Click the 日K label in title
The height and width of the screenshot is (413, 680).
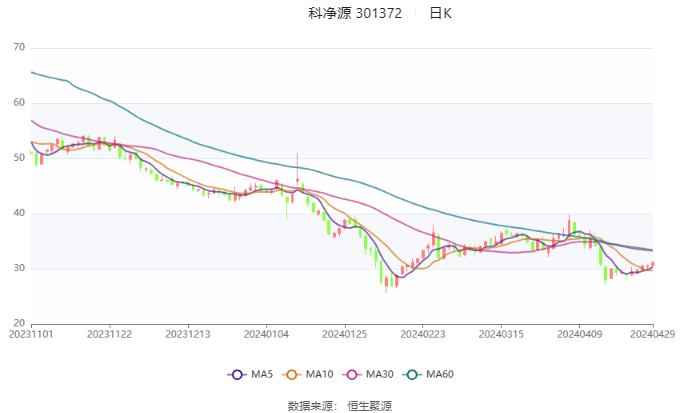pos(440,13)
